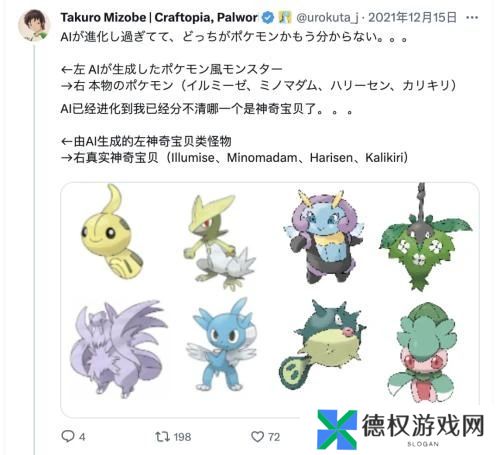Screen dimensions: 500x455
Task: Open the yellow tadpole monster image
Action: pyautogui.click(x=111, y=232)
